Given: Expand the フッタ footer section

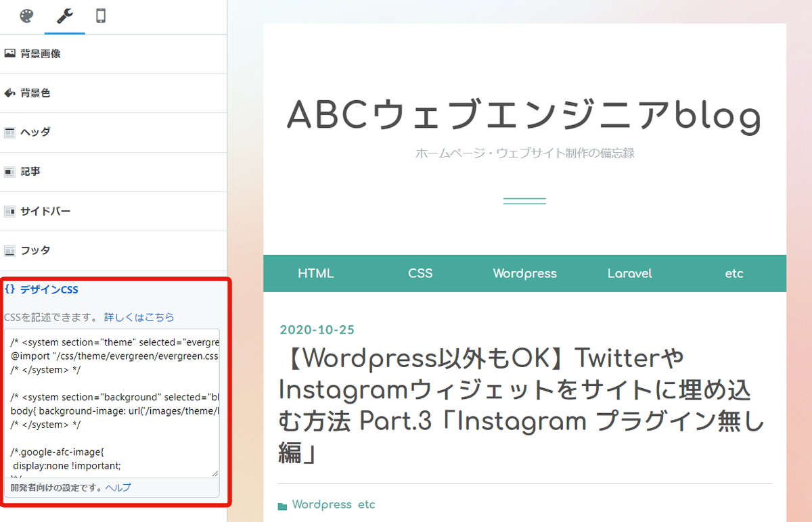Looking at the screenshot, I should coord(32,250).
